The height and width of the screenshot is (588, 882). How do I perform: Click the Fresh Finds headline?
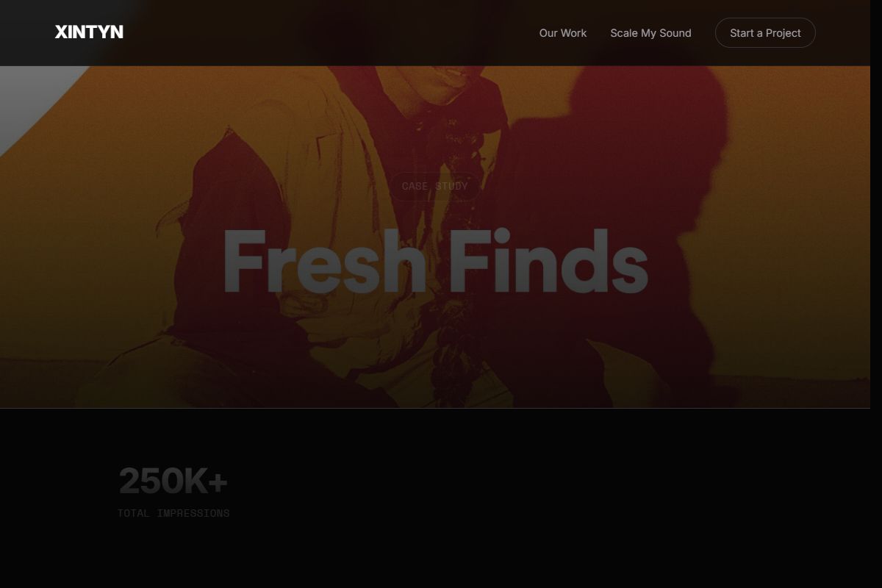(435, 261)
